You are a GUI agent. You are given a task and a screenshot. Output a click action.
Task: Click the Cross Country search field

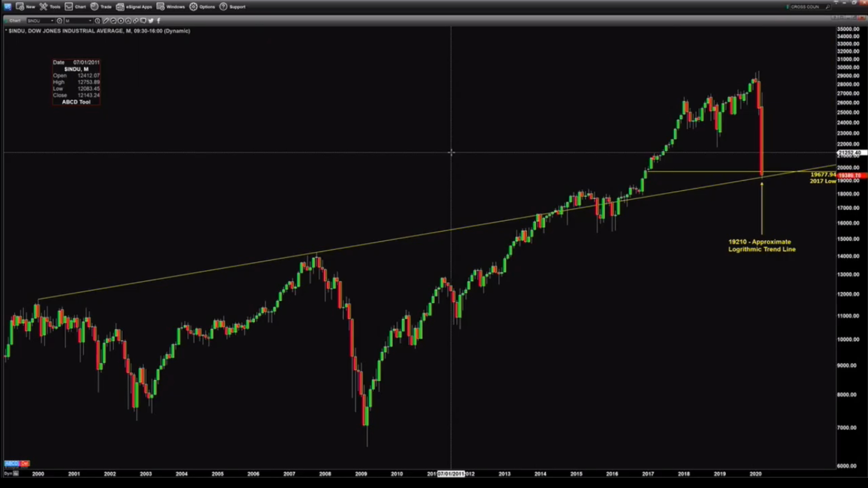tap(807, 7)
